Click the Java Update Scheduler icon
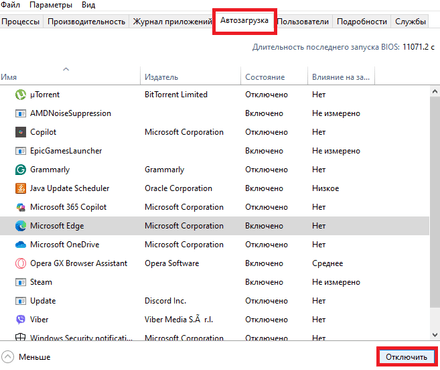440x370 pixels. (x=20, y=188)
